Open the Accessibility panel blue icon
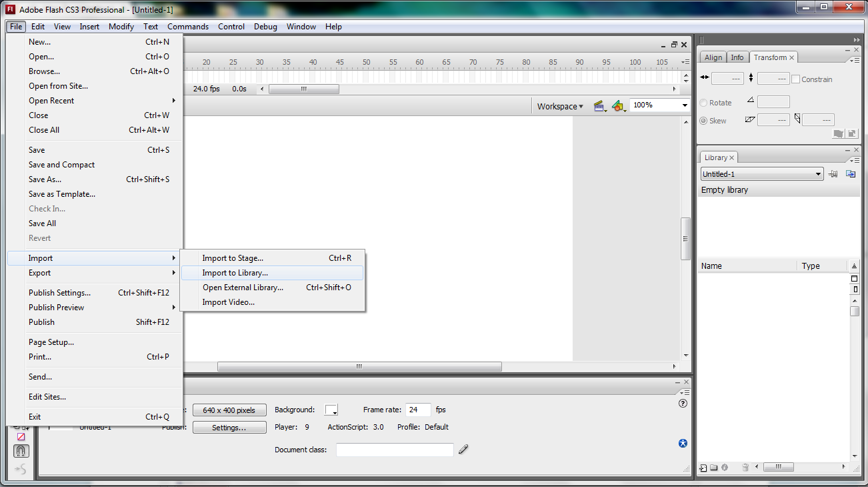This screenshot has width=868, height=487. click(683, 444)
